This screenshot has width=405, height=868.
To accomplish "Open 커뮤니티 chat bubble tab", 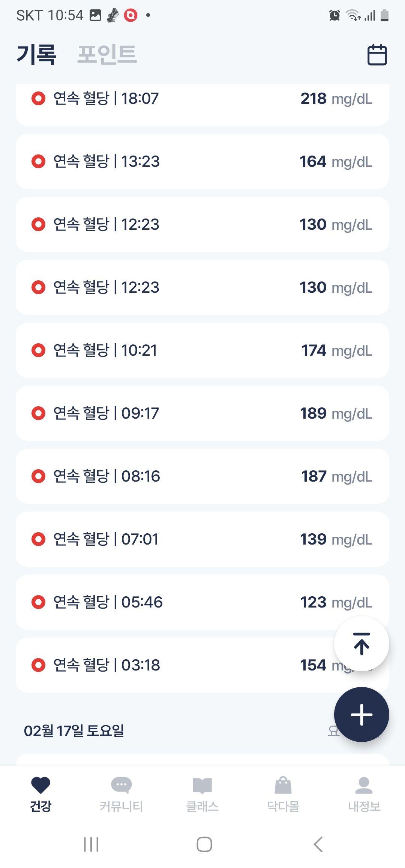I will click(121, 794).
